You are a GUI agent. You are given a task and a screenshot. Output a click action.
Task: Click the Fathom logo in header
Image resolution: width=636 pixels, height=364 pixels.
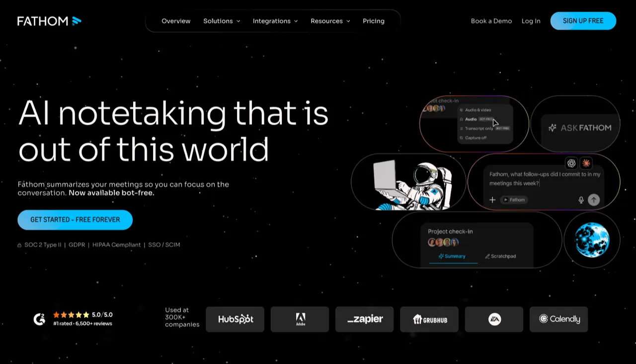click(x=49, y=21)
